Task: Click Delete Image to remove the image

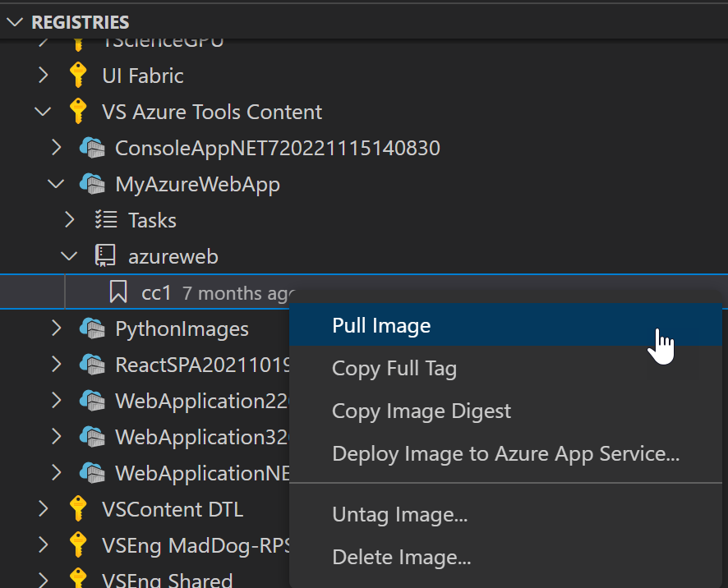Action: click(x=401, y=557)
